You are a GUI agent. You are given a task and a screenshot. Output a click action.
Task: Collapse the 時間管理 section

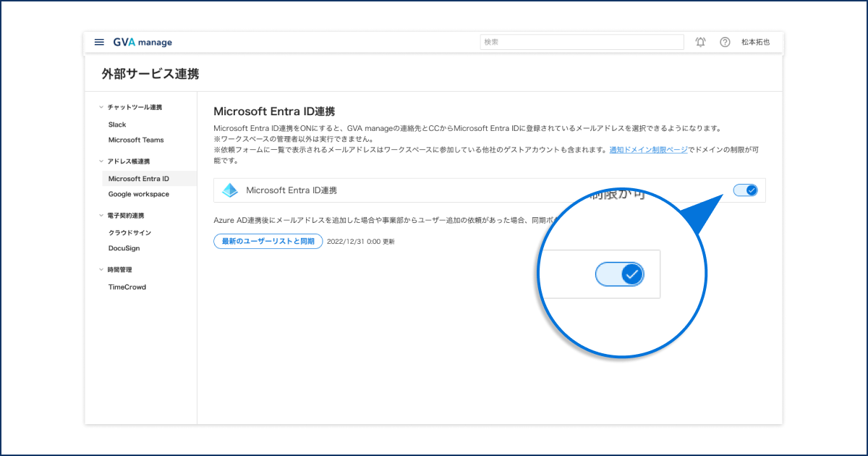115,269
